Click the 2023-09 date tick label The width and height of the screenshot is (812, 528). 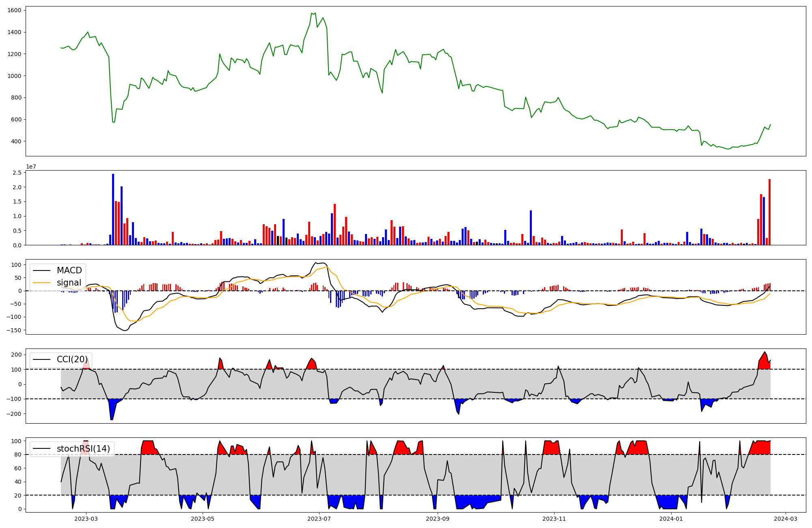[x=438, y=519]
